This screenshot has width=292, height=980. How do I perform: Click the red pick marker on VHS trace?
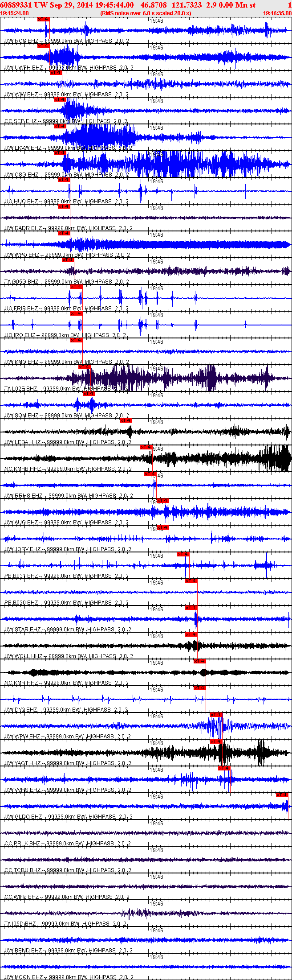[x=224, y=768]
